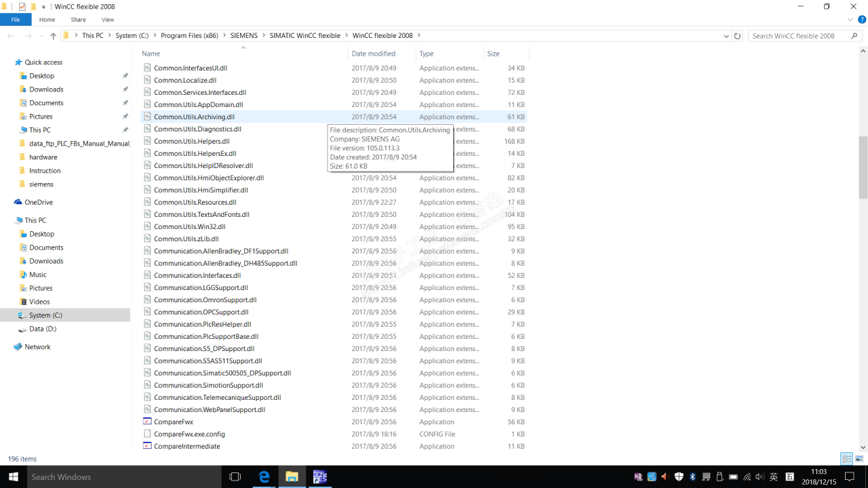
Task: Open the 'hardware' folder shortcut
Action: pyautogui.click(x=43, y=157)
